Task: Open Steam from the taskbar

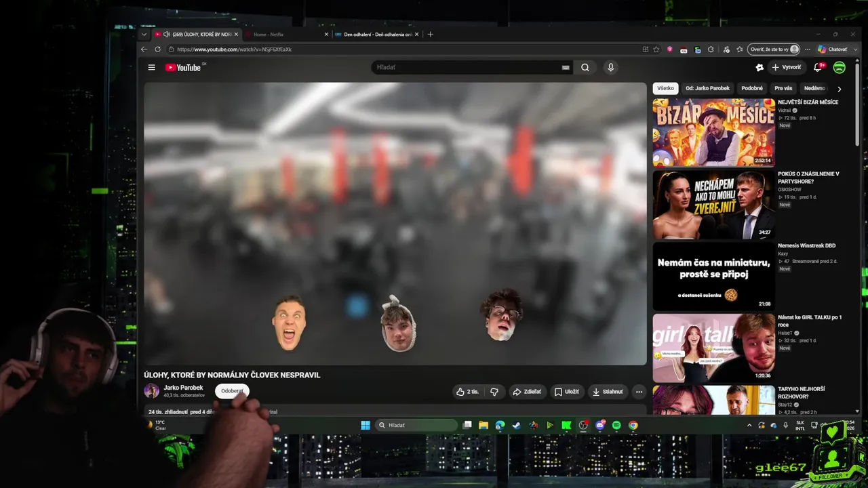Action: 517,426
